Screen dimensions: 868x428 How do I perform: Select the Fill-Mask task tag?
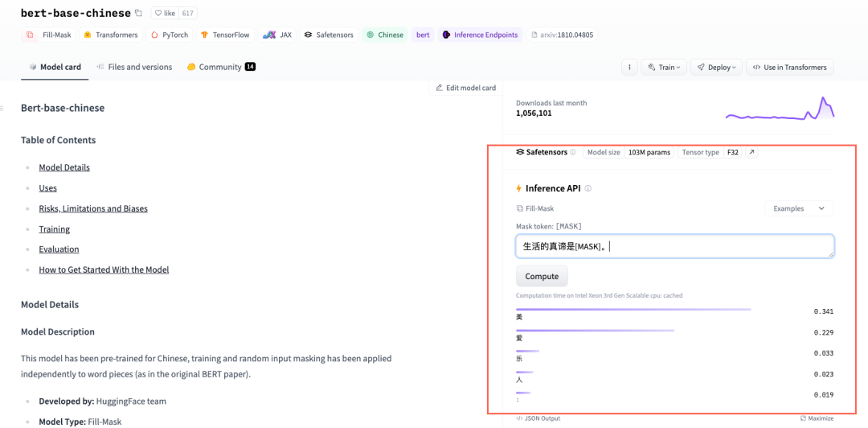[x=51, y=35]
